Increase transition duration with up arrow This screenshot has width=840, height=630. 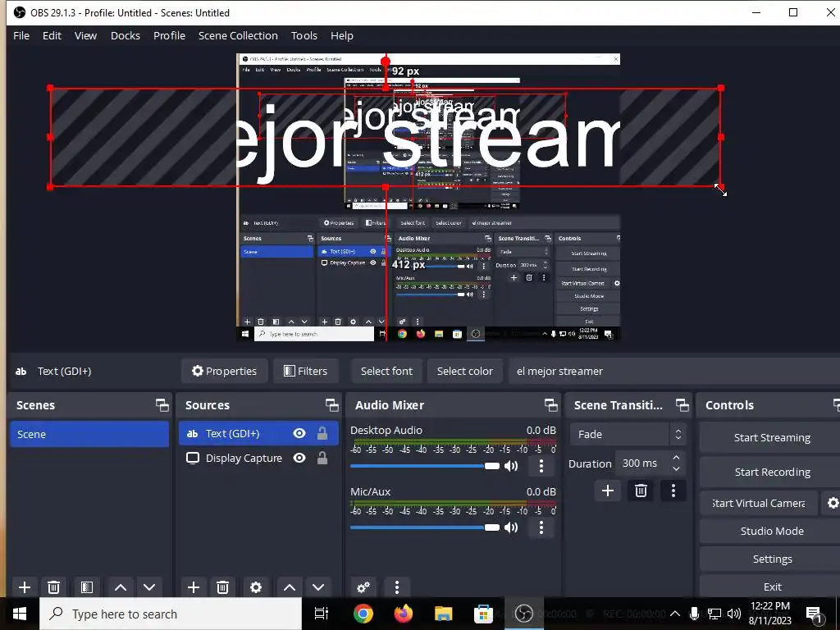pyautogui.click(x=677, y=458)
